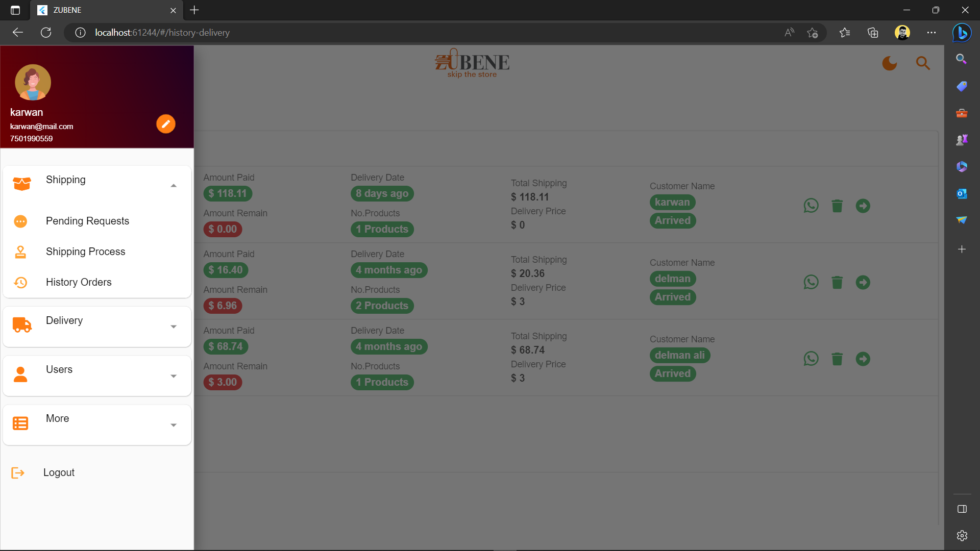Image resolution: width=980 pixels, height=551 pixels.
Task: Expand the Delivery menu section
Action: click(x=174, y=327)
